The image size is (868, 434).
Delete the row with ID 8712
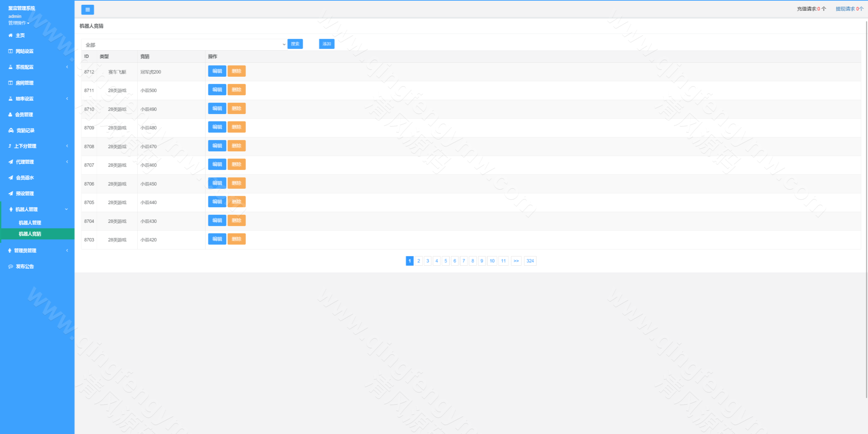point(236,71)
